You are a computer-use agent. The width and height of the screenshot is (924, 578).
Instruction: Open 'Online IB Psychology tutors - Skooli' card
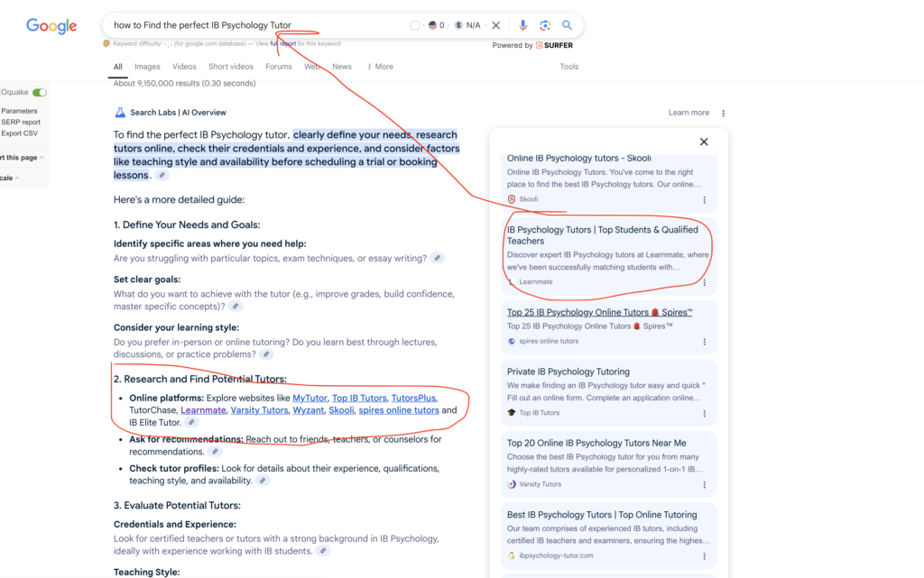608,182
